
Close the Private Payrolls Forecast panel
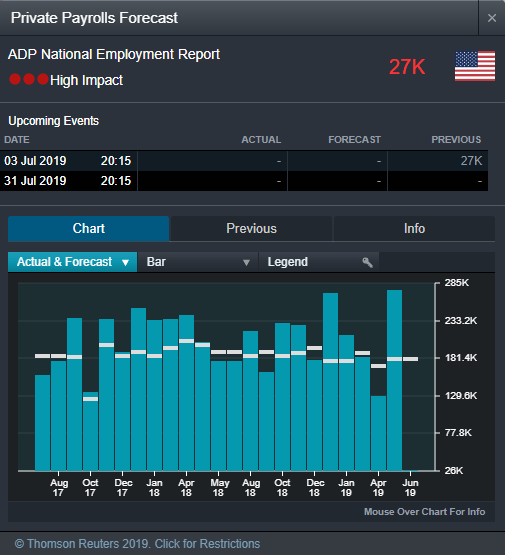[492, 18]
